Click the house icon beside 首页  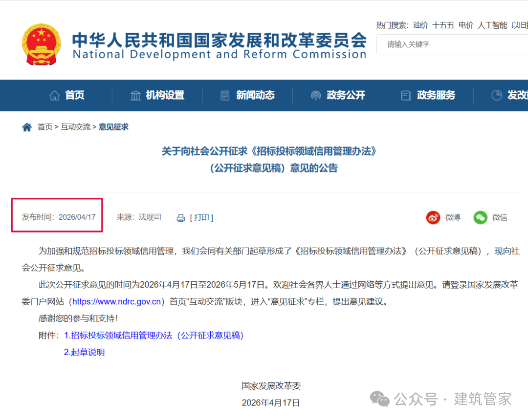tap(54, 95)
